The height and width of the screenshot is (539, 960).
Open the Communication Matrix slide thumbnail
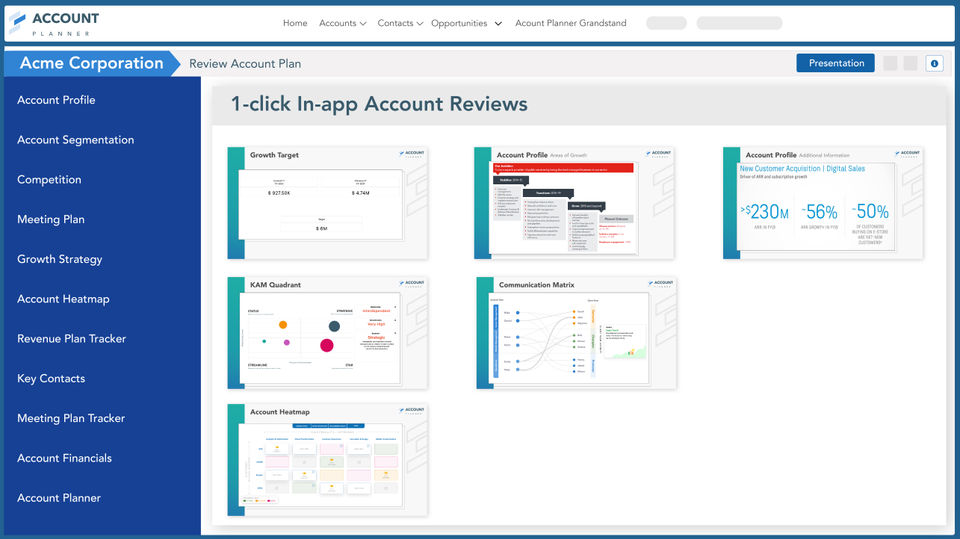tap(576, 333)
